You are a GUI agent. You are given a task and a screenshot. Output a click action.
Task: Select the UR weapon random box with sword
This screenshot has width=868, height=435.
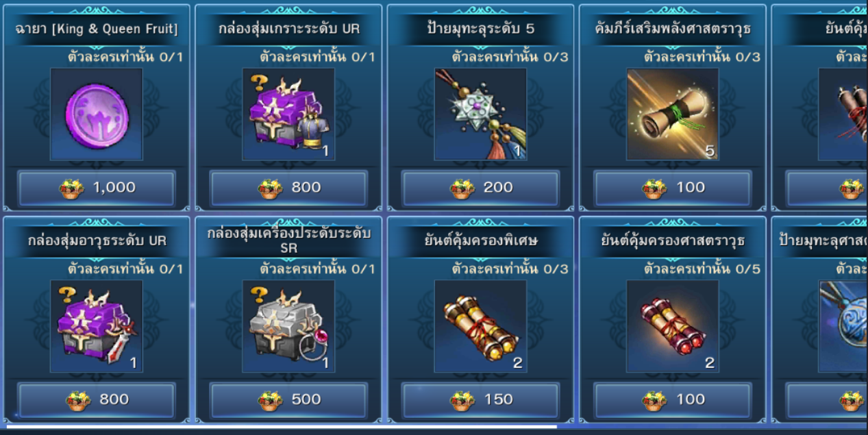tap(97, 326)
